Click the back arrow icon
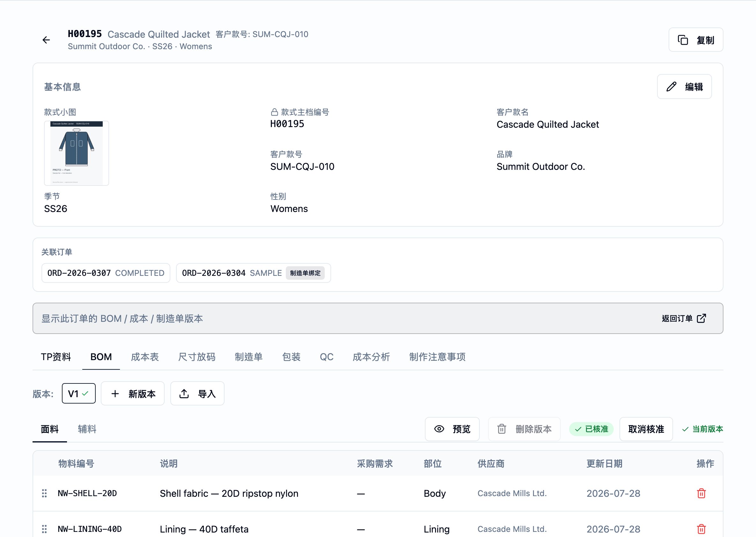This screenshot has width=756, height=537. (x=46, y=40)
